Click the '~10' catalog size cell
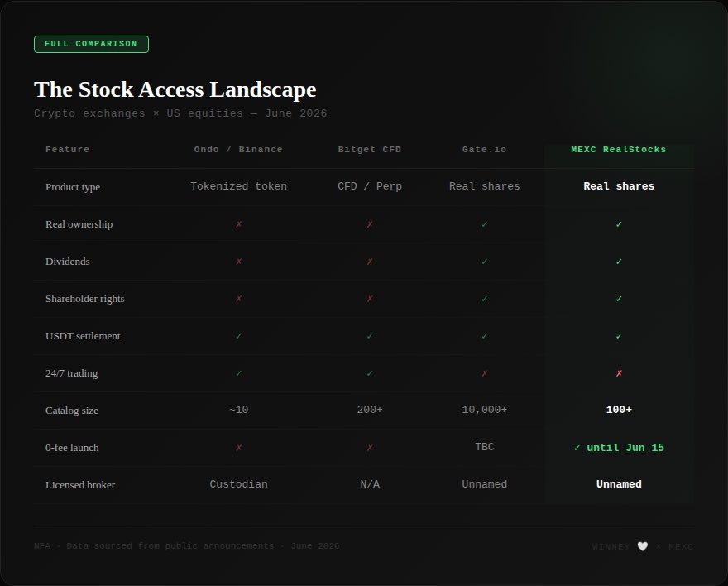The width and height of the screenshot is (728, 586). [x=238, y=410]
